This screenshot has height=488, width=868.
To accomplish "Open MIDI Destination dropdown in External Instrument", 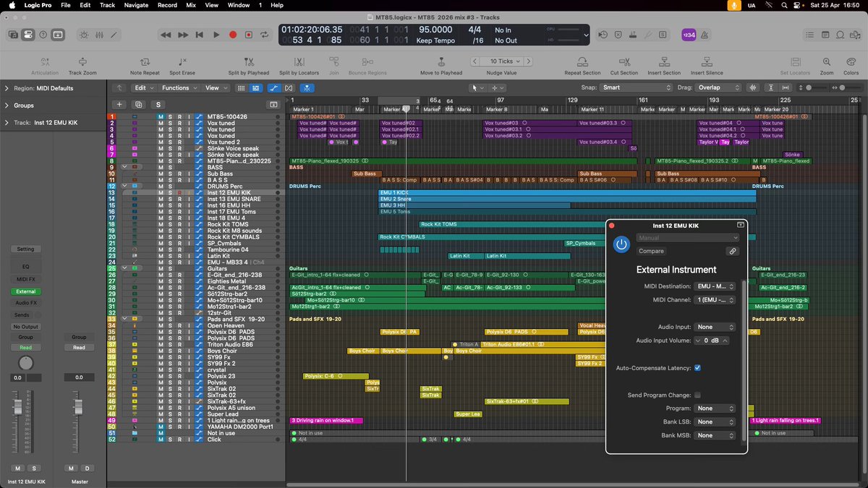I will click(715, 286).
